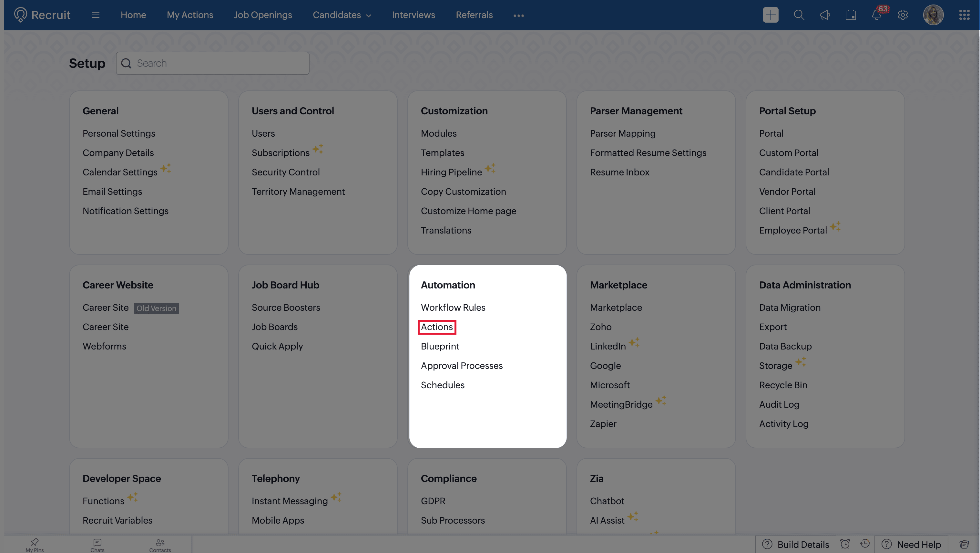Screen dimensions: 980x553
Task: Open the announcements megaphone icon
Action: pos(825,15)
